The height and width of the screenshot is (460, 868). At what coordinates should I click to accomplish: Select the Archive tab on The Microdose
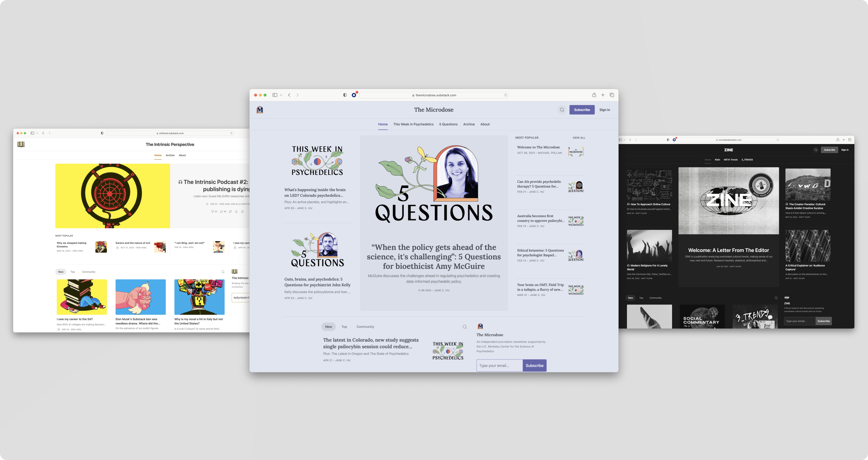pos(468,124)
